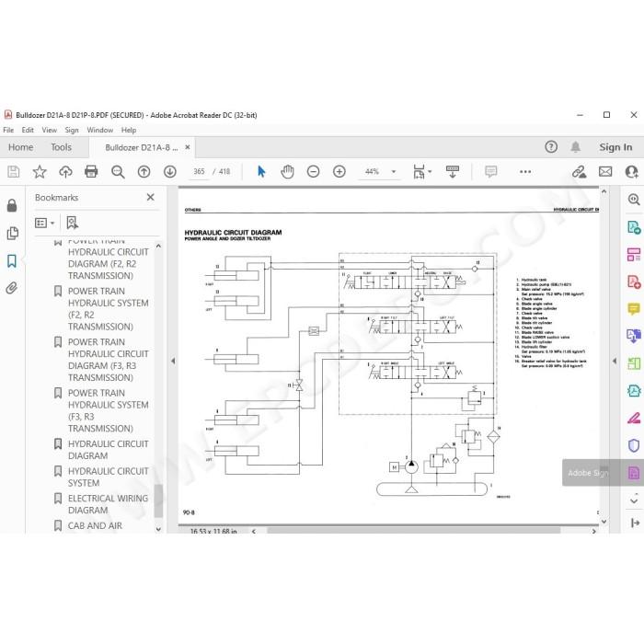Collapse the left navigation pane
The height and width of the screenshot is (644, 644).
tap(173, 361)
